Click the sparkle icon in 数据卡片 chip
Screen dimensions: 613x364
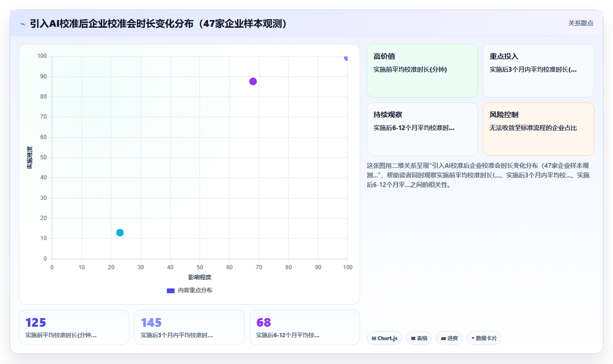click(473, 338)
